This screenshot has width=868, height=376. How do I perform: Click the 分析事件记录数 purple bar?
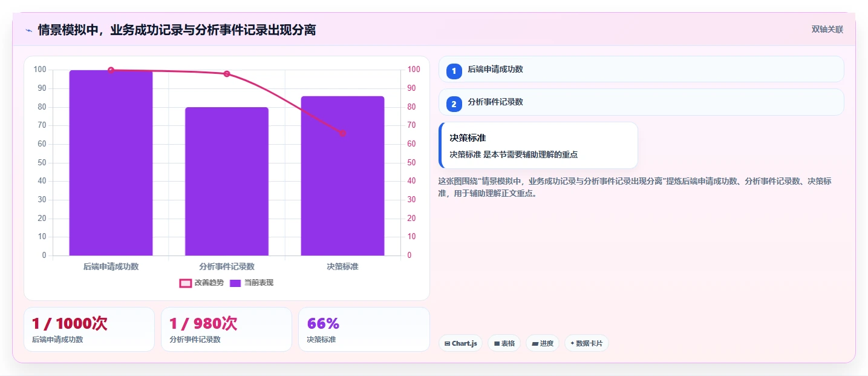tap(227, 181)
